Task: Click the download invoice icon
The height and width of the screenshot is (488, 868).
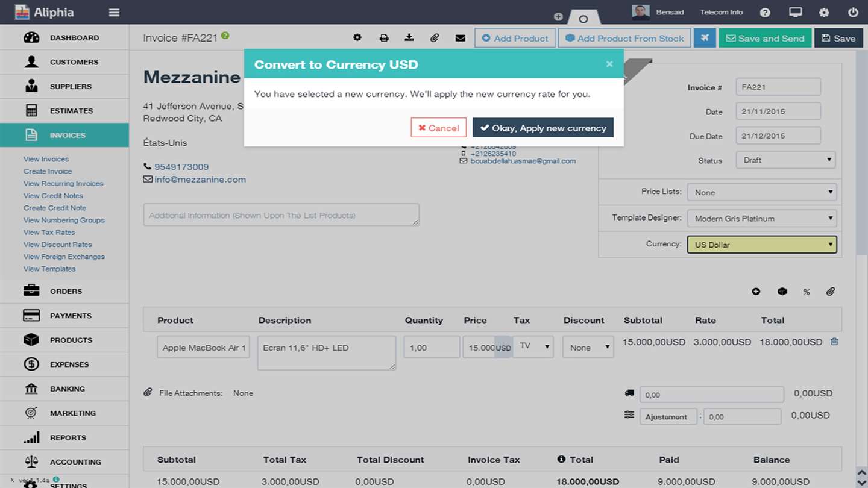Action: [409, 38]
